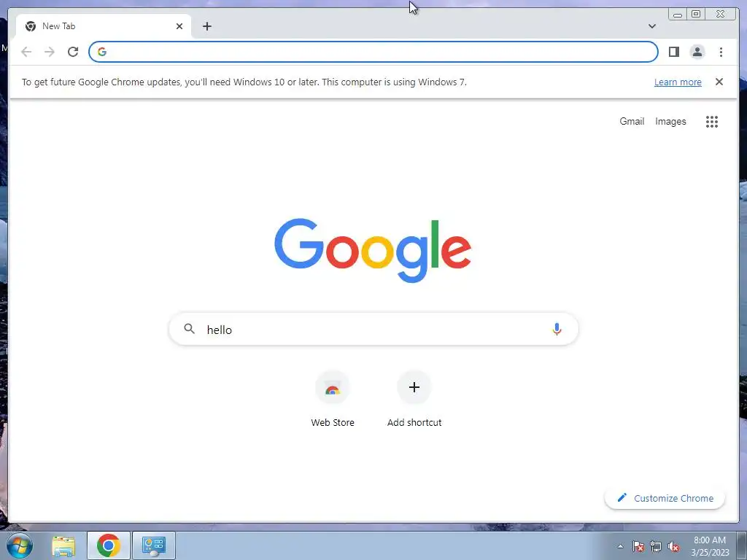Close the New Tab tab
Screen dimensions: 747x560
[x=179, y=26]
